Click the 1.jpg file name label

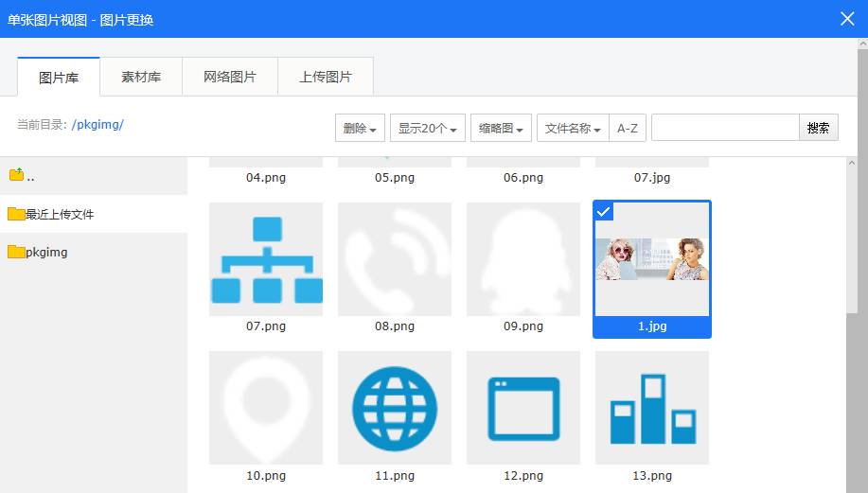[652, 326]
